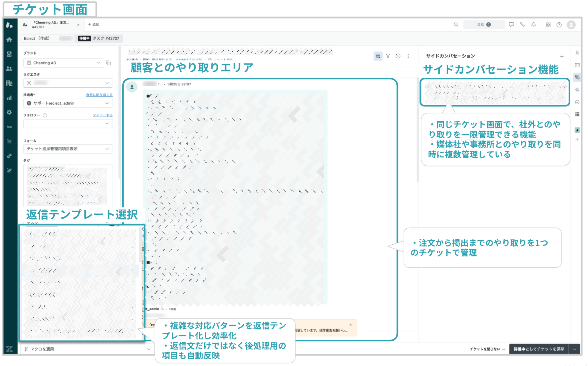Open the Home icon in the left sidebar
Image resolution: width=588 pixels, height=366 pixels.
point(9,40)
